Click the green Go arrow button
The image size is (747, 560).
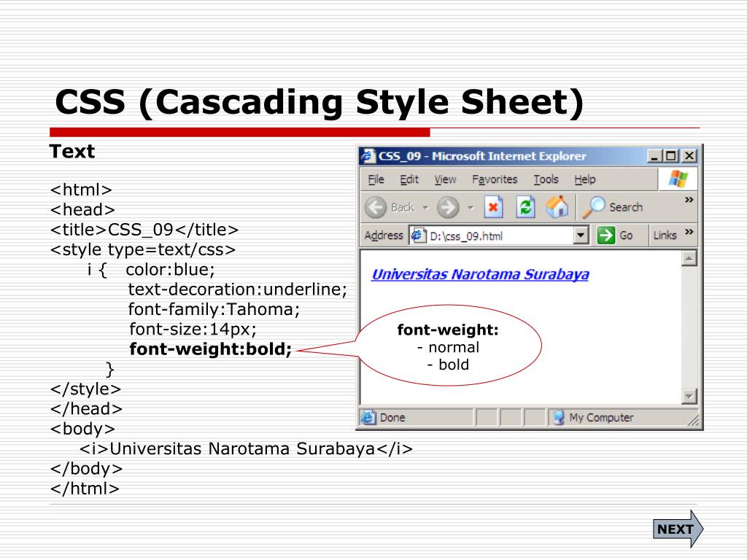pyautogui.click(x=605, y=236)
